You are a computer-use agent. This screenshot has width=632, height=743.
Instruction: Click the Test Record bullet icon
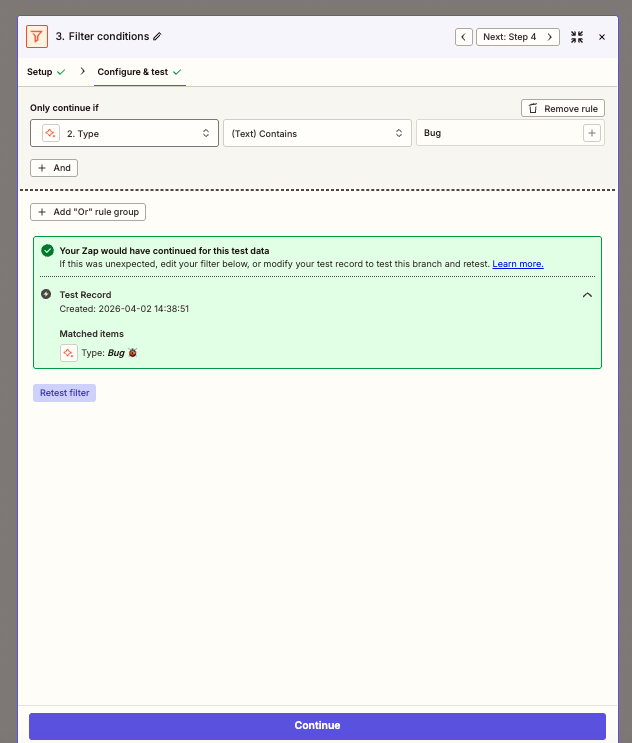[46, 295]
